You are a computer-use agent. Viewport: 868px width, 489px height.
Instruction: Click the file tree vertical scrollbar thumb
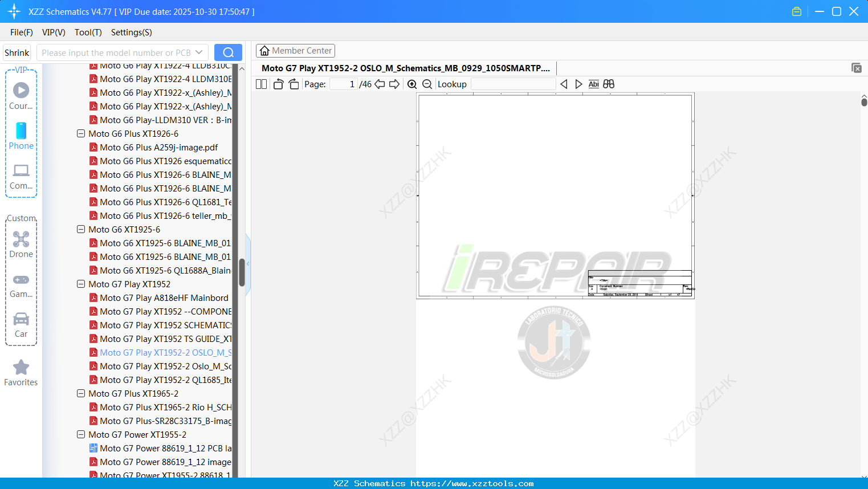tap(242, 272)
